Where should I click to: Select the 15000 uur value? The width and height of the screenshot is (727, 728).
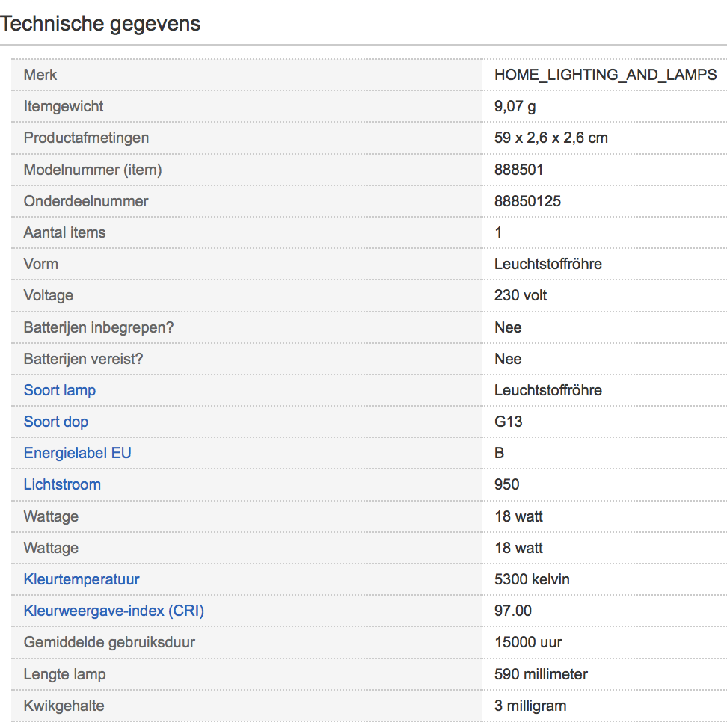(x=528, y=642)
